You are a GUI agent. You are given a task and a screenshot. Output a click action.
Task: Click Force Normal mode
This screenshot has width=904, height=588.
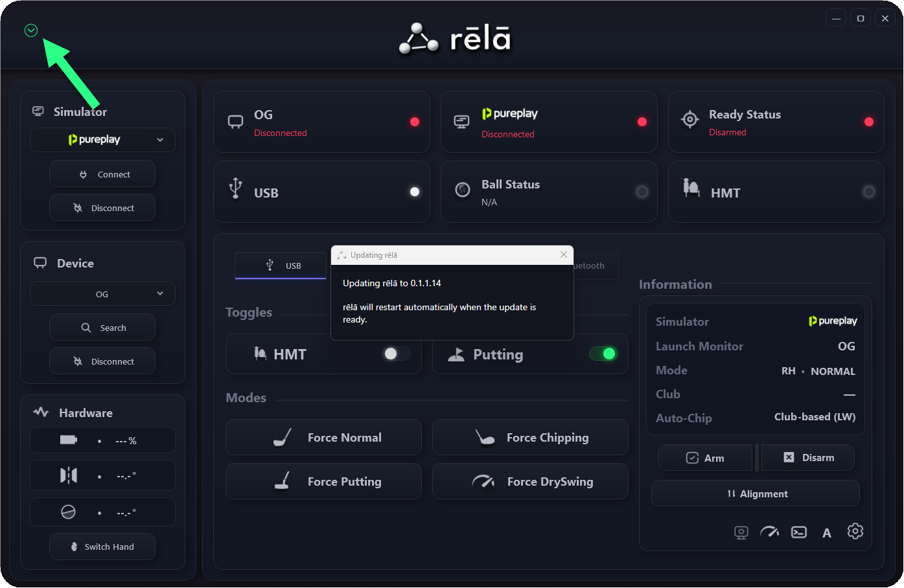[323, 437]
